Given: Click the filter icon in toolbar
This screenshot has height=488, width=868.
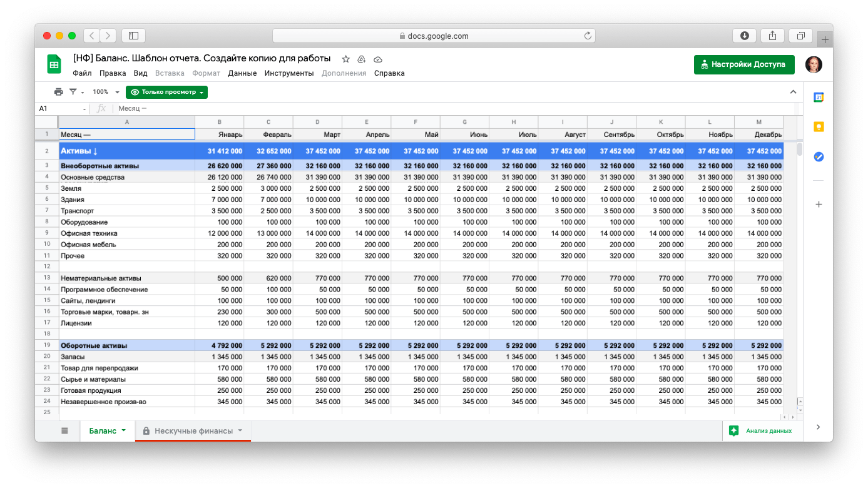Looking at the screenshot, I should 73,92.
